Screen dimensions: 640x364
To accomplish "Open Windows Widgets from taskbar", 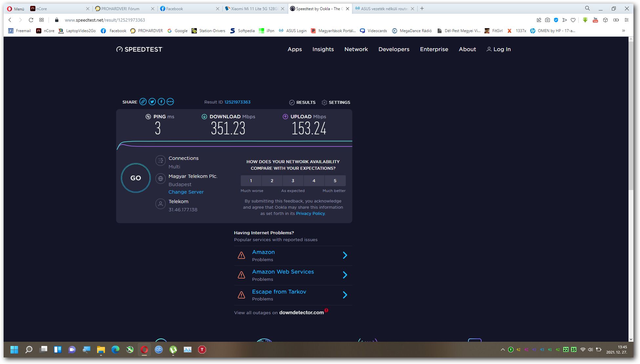I will pyautogui.click(x=58, y=350).
